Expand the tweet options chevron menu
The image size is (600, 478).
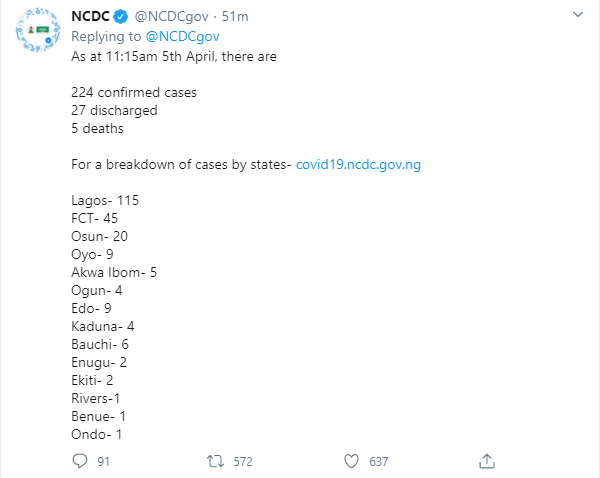tap(577, 15)
